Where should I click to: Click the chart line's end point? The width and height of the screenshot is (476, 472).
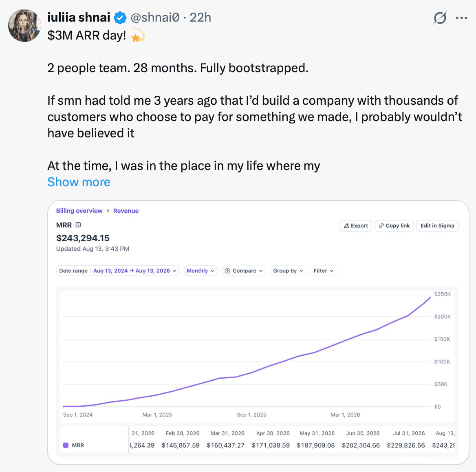pos(430,298)
